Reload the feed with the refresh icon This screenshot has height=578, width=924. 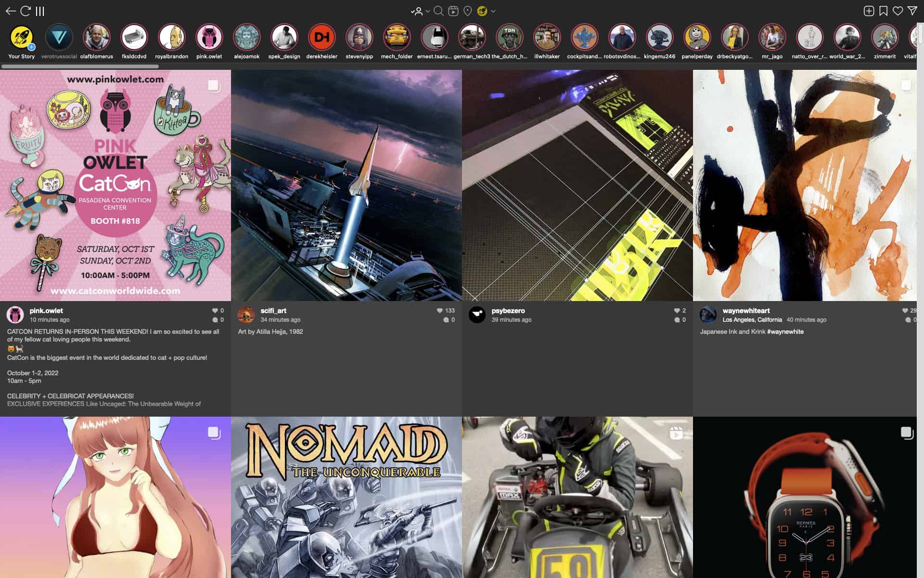pos(26,11)
